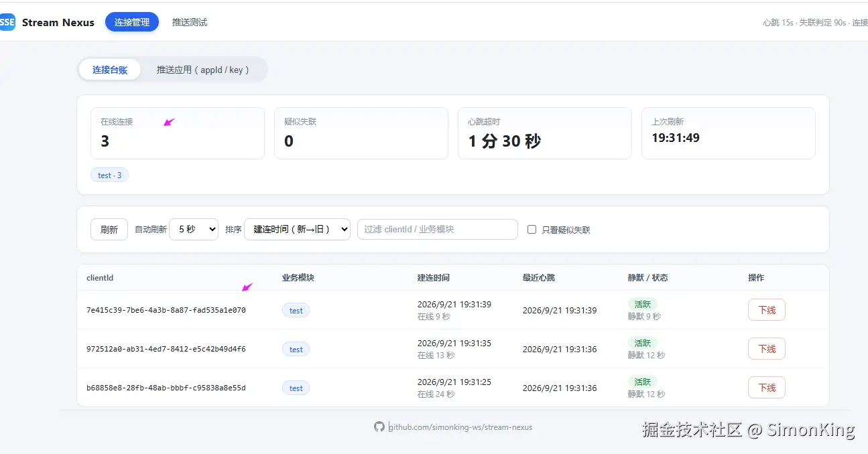Click the 活跃 status badge in first row

643,304
